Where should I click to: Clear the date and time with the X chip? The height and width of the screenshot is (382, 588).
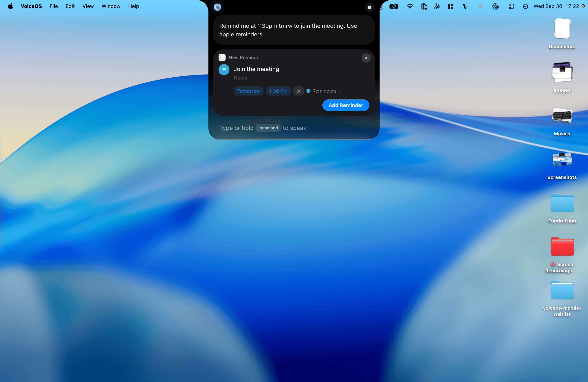pos(298,91)
